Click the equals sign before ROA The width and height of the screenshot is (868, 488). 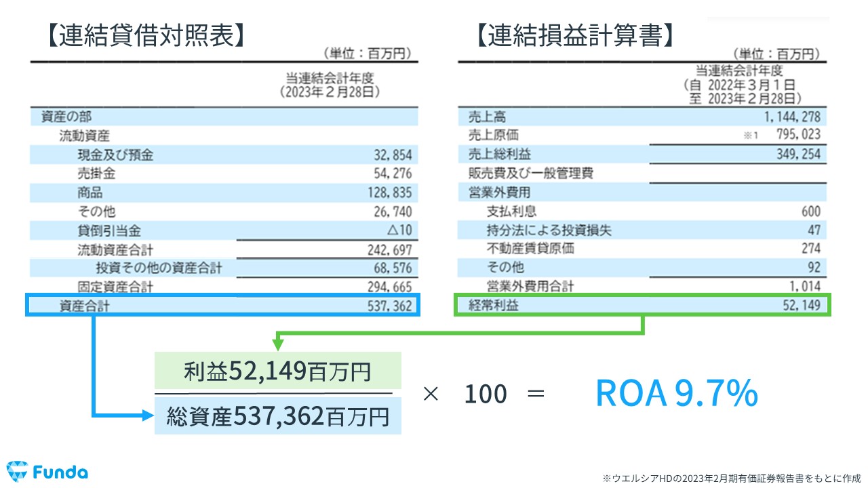537,393
